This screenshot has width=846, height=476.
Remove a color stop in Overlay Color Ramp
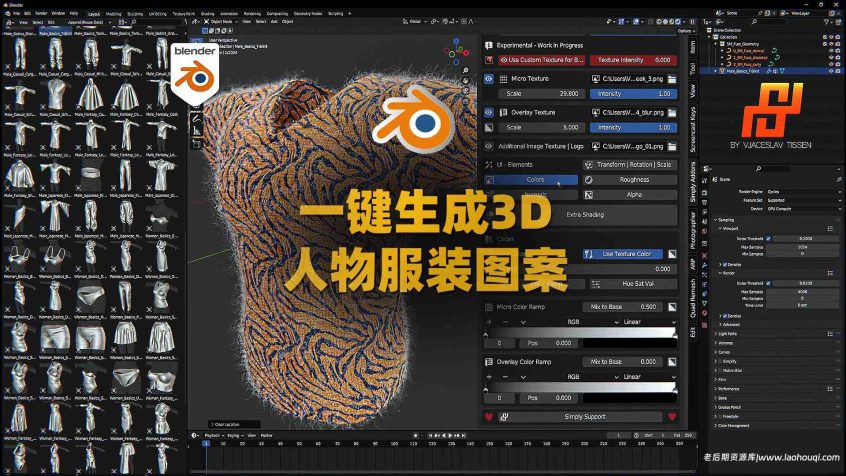pos(506,377)
